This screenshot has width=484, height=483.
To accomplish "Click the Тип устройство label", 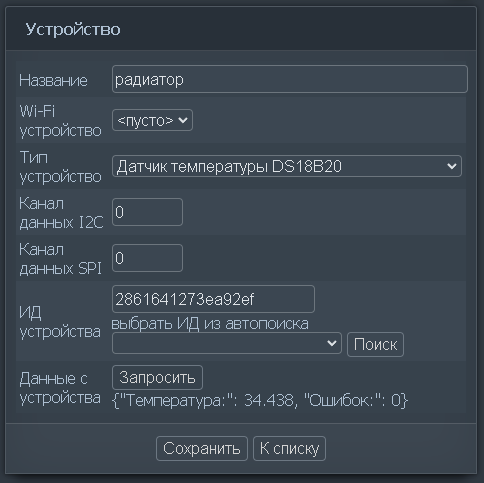I will 60,166.
